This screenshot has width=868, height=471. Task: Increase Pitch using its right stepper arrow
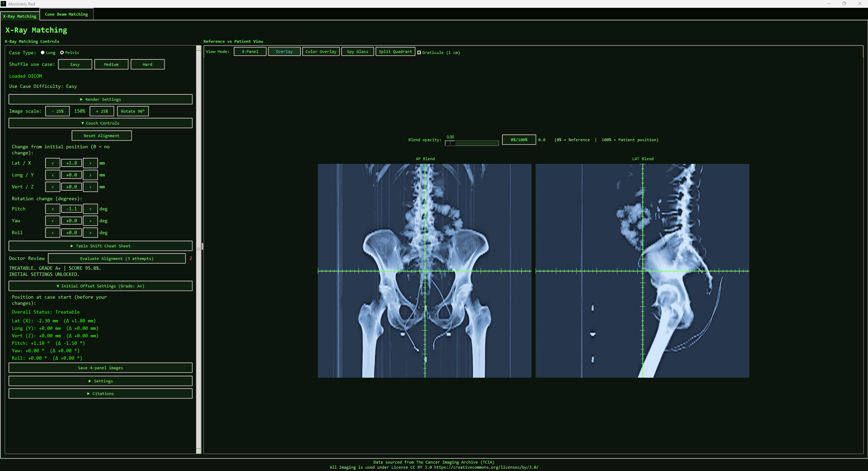(90, 209)
